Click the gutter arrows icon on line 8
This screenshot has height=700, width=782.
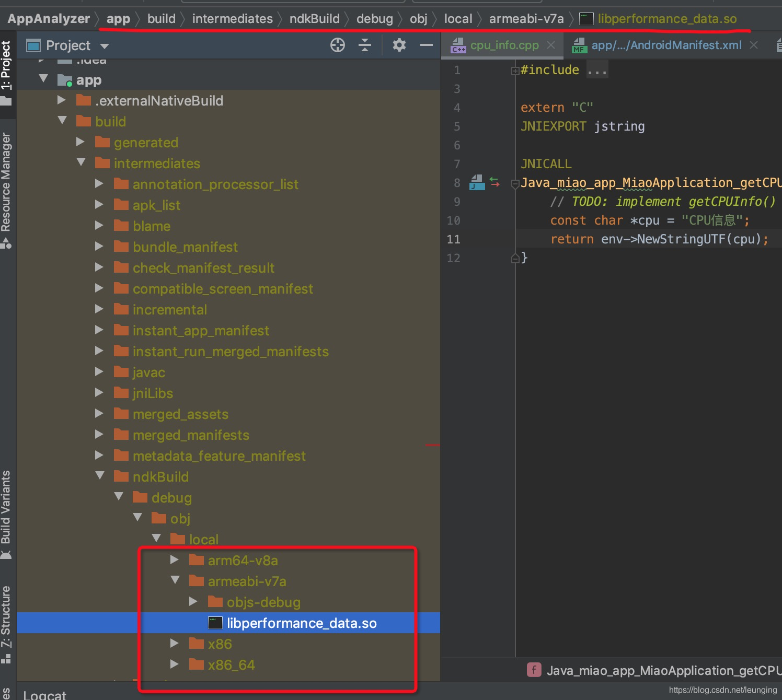point(494,182)
